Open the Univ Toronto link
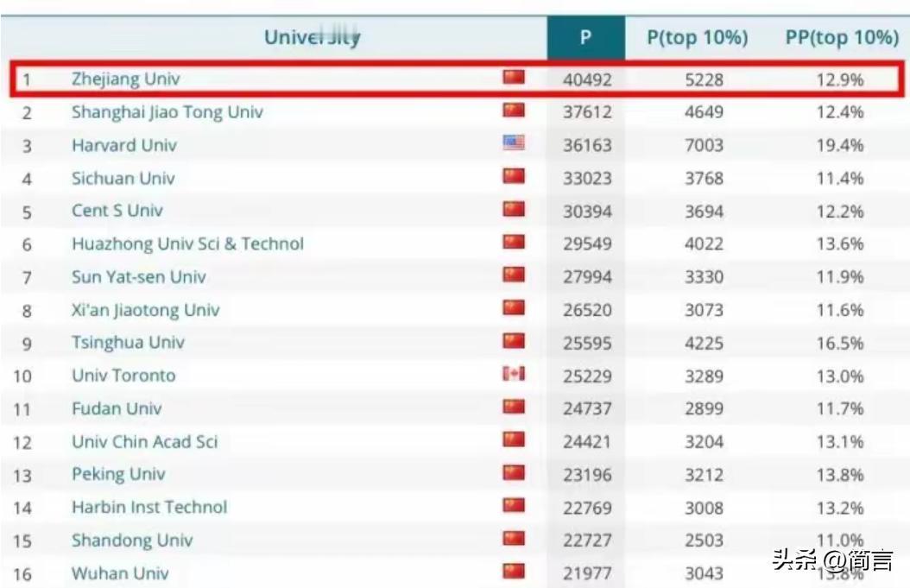Screen dimensions: 910x588 coord(123,376)
